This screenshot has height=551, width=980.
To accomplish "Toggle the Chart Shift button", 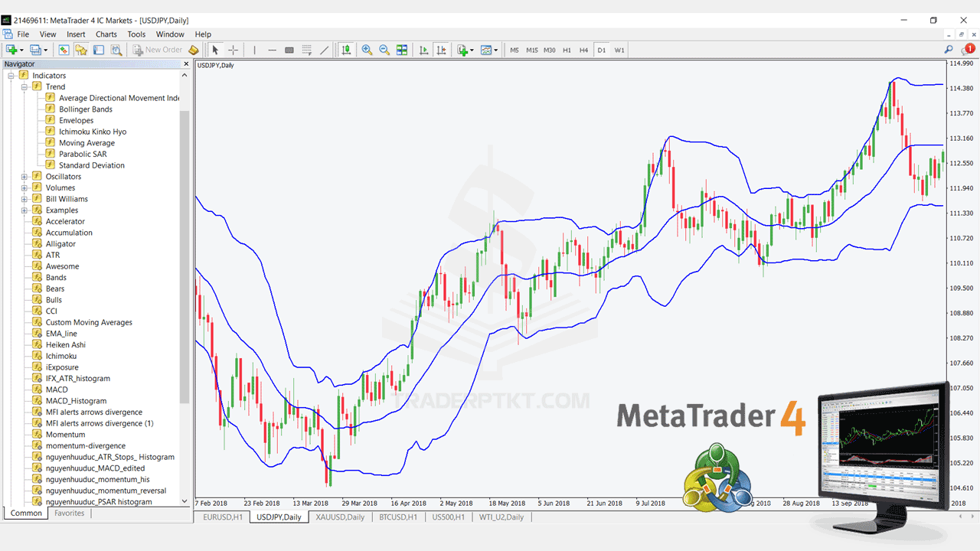I will pos(441,50).
